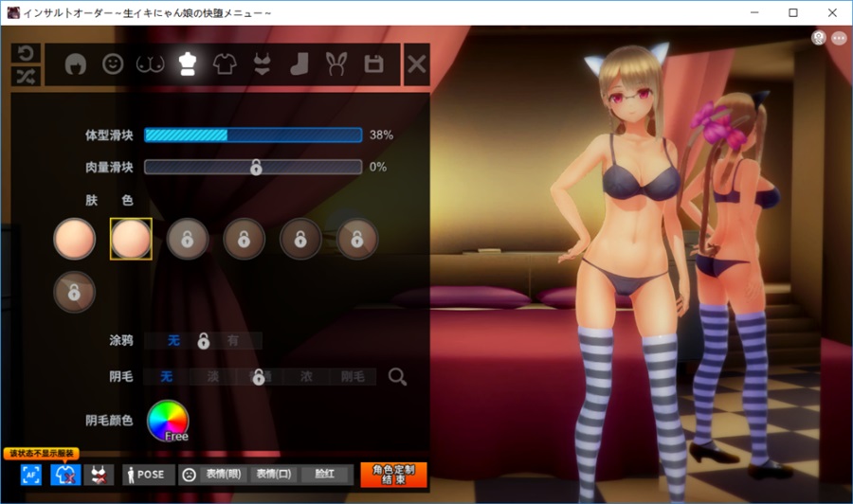Open the face category tab

click(x=113, y=64)
